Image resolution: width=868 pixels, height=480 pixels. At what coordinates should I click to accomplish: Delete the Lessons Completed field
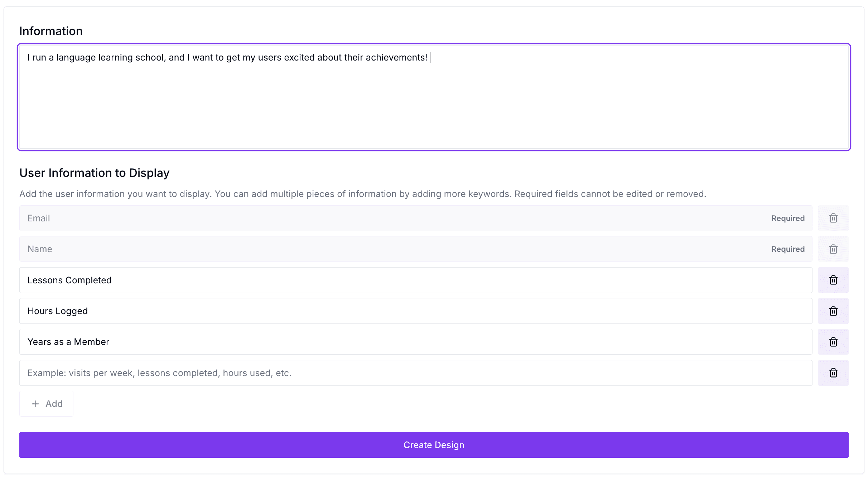[x=833, y=280]
